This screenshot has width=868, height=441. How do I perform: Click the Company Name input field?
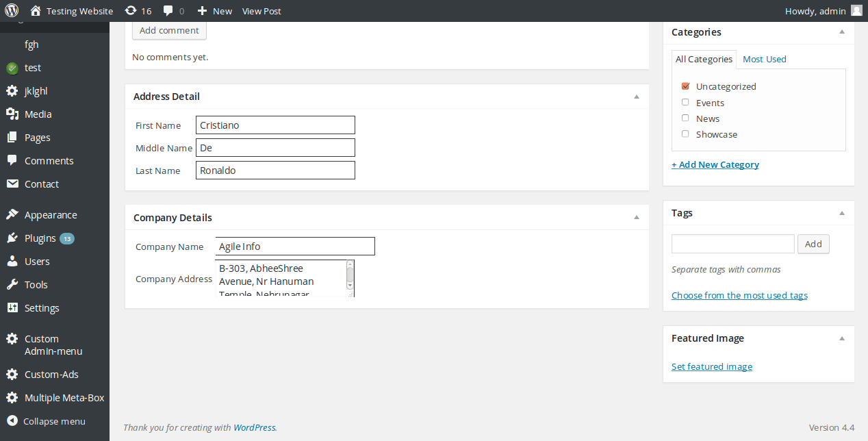295,247
